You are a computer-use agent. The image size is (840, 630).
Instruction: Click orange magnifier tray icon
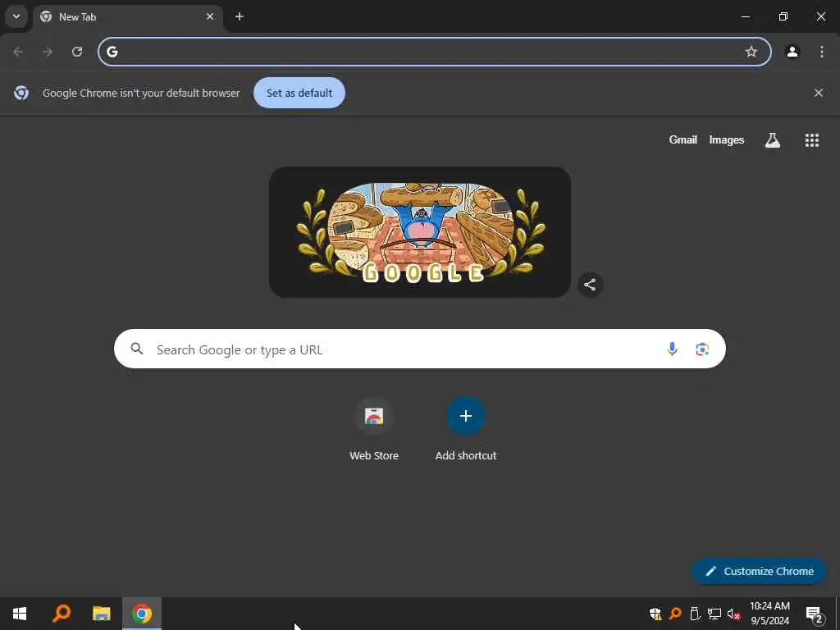675,614
